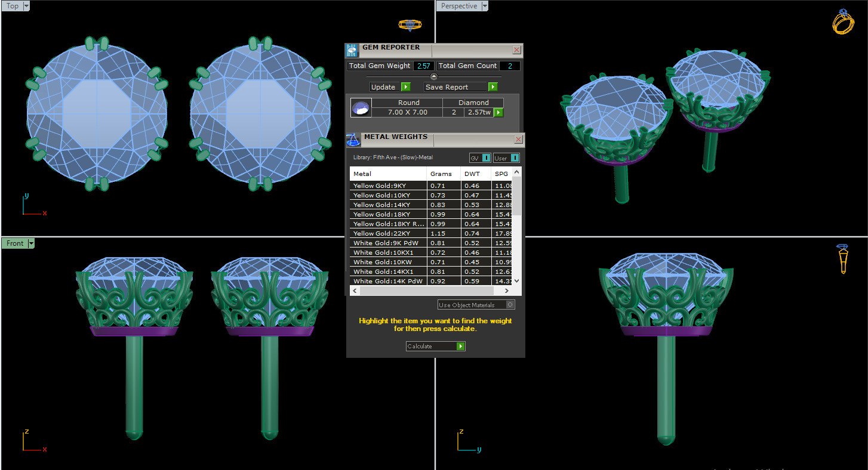This screenshot has width=868, height=470.
Task: Select the Perspective viewport label
Action: coord(459,6)
